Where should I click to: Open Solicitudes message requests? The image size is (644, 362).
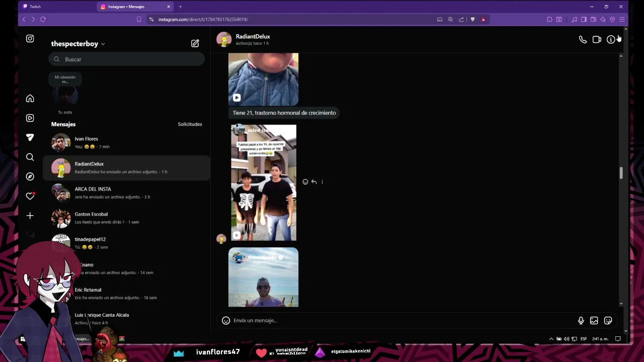(x=190, y=124)
